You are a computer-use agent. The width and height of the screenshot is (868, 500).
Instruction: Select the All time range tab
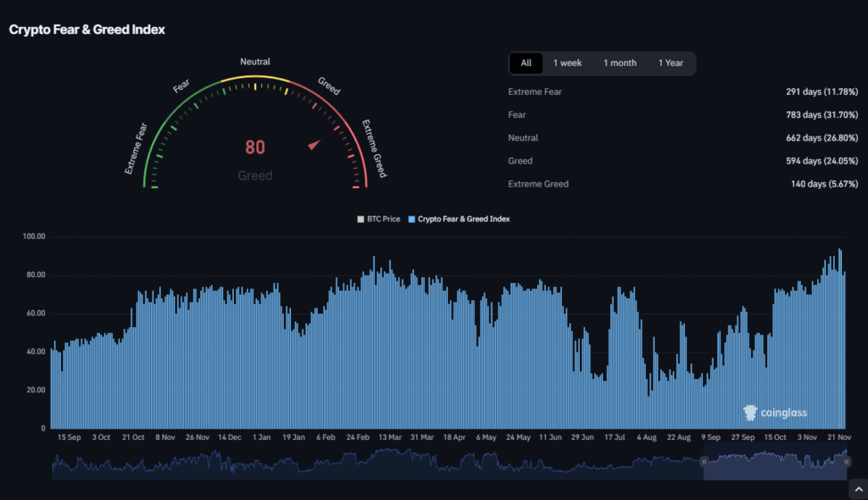coord(526,63)
